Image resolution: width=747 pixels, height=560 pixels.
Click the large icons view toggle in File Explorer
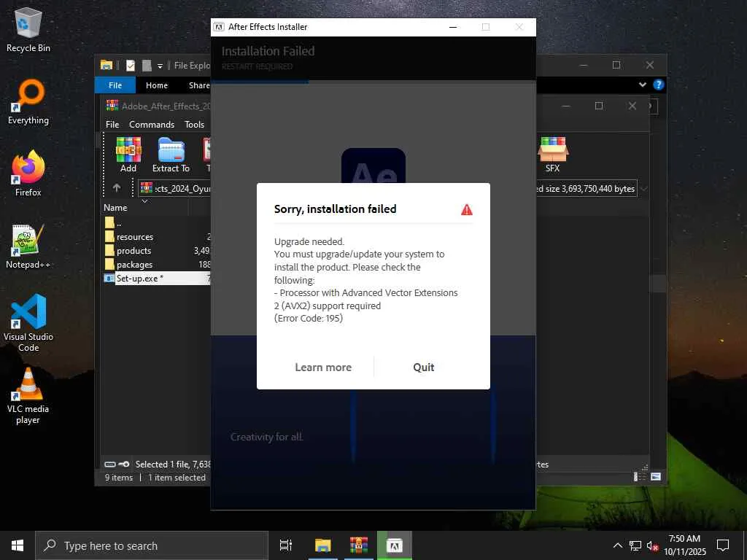tap(656, 477)
